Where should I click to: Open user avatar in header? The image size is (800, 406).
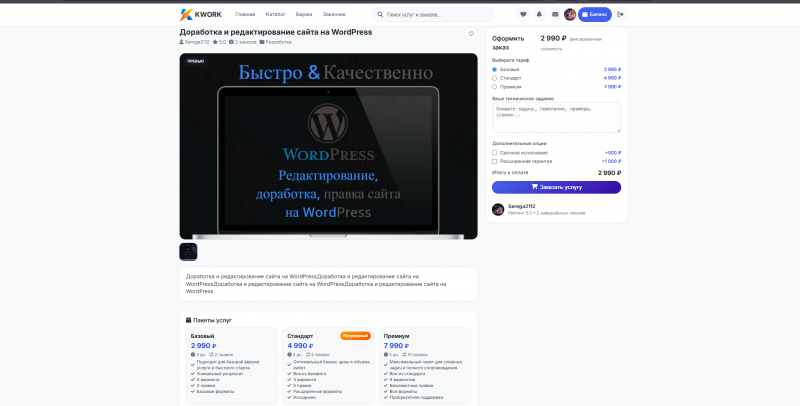[x=570, y=15]
